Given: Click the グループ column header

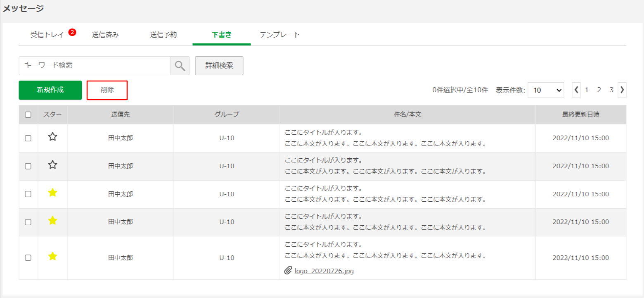Looking at the screenshot, I should [x=227, y=114].
